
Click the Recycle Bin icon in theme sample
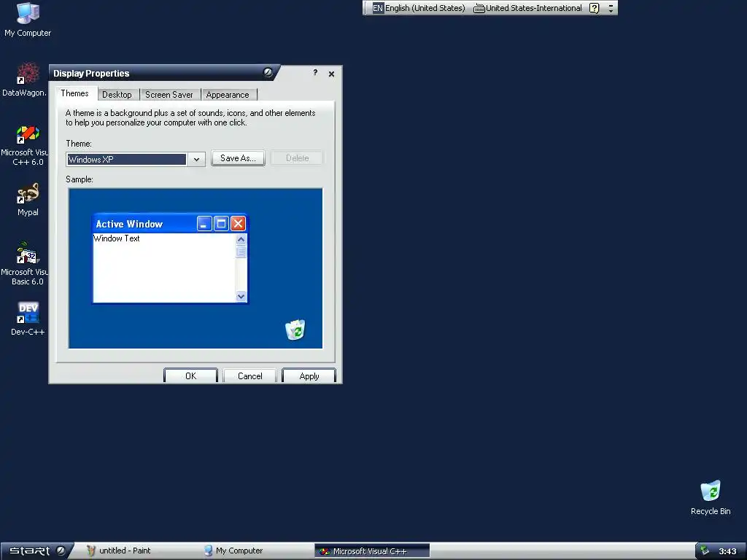pos(295,330)
